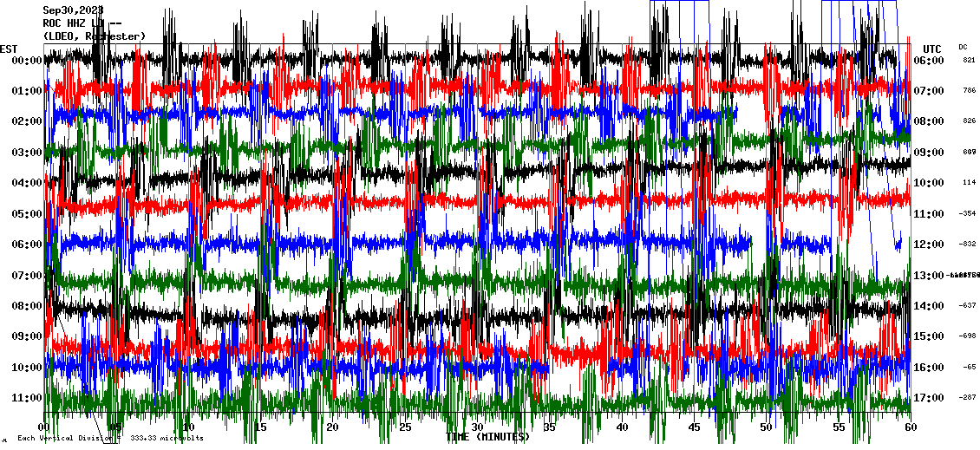Click the DC value '-832'

pos(968,244)
